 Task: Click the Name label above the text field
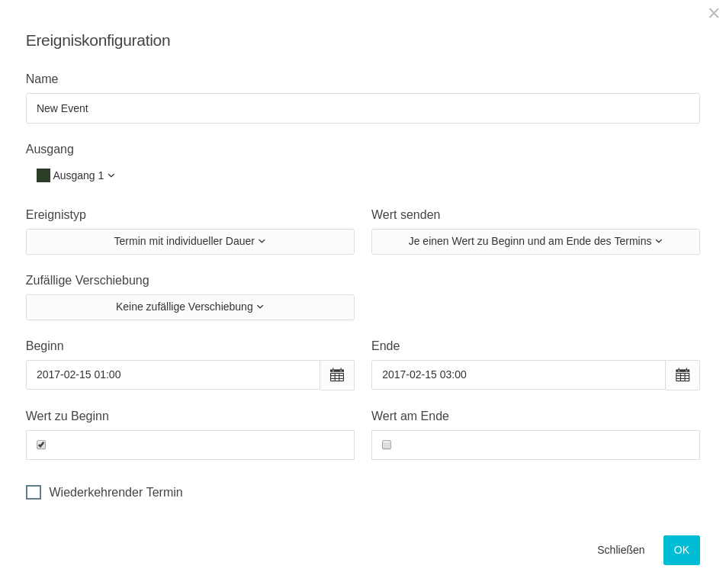42,79
